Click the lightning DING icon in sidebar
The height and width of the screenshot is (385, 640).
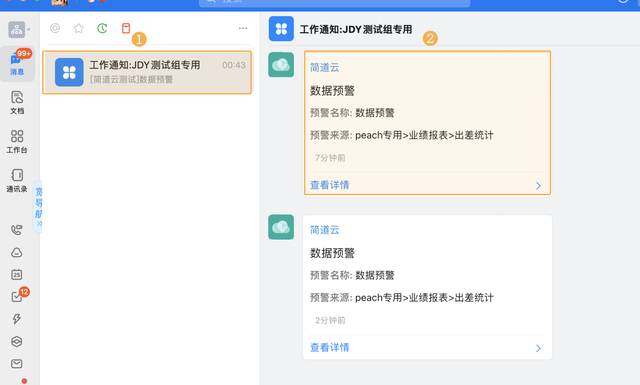click(17, 319)
